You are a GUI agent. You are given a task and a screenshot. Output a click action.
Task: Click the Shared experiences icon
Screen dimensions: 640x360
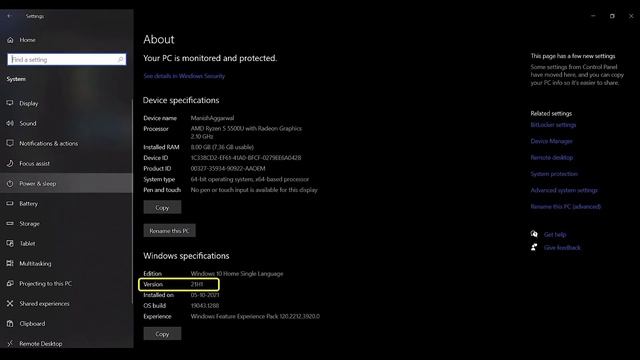(x=10, y=303)
